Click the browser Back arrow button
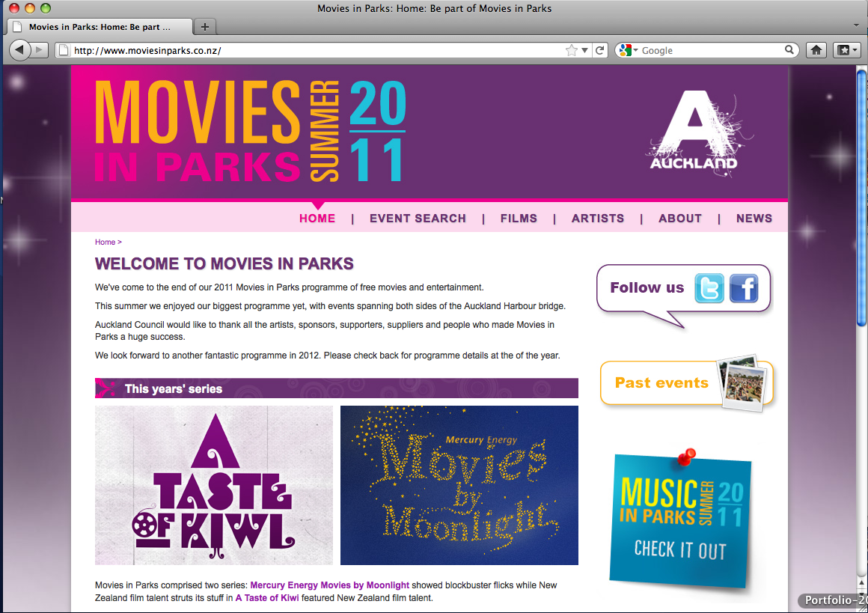The image size is (868, 613). tap(19, 50)
